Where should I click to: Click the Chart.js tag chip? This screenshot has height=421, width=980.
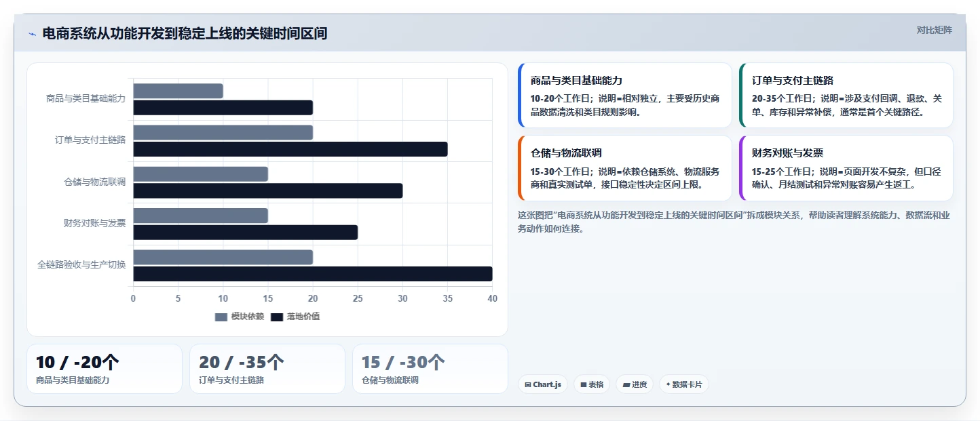click(543, 384)
